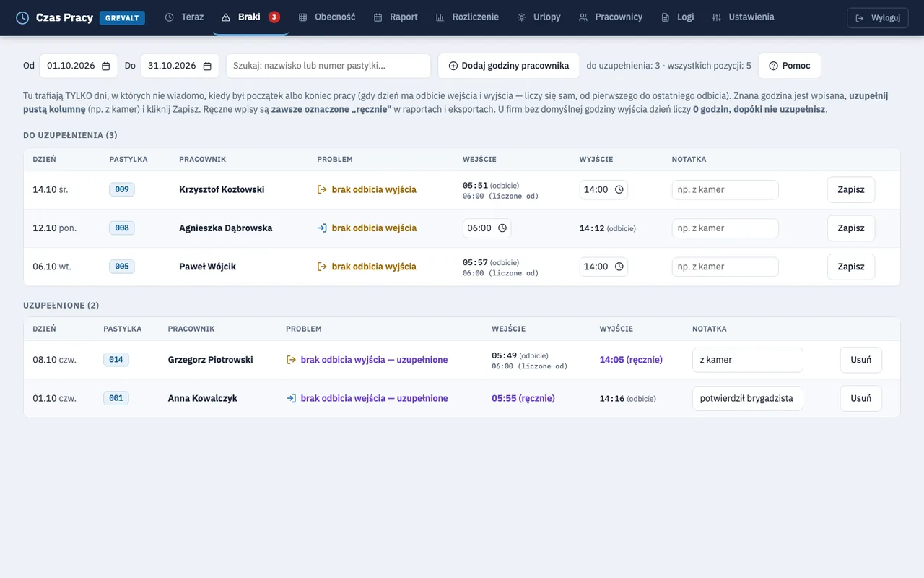
Task: Focus the employee name or badge search field
Action: pyautogui.click(x=328, y=66)
